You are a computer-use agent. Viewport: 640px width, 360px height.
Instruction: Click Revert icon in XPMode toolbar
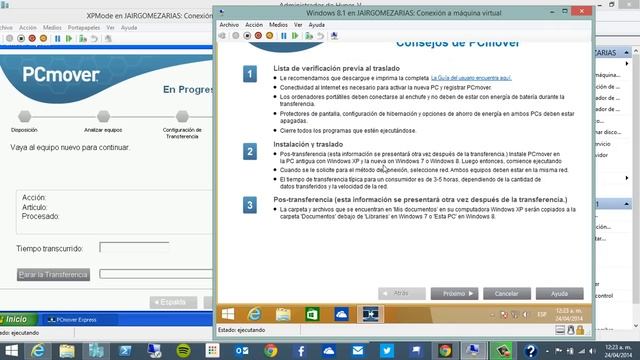click(x=94, y=39)
